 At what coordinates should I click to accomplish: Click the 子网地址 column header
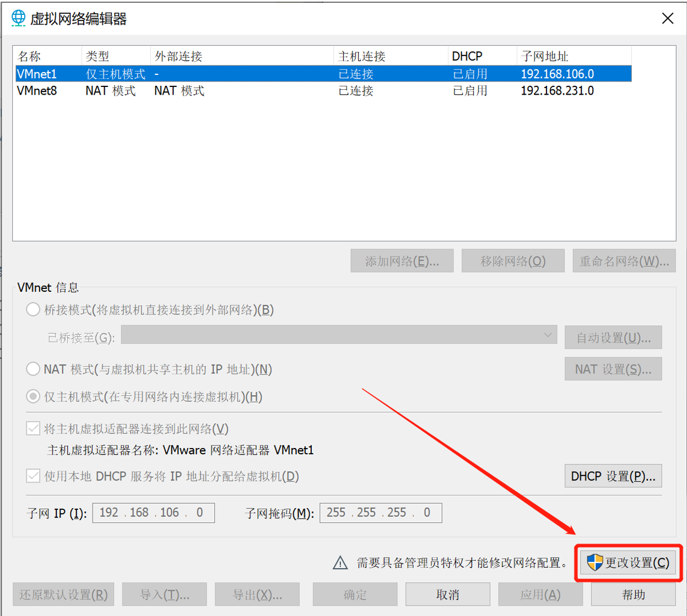tap(574, 56)
